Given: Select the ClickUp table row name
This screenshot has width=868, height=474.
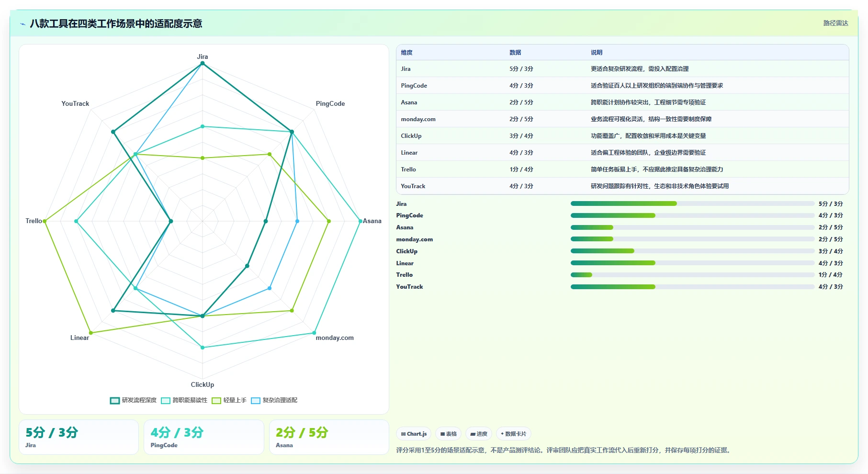Looking at the screenshot, I should coord(411,136).
